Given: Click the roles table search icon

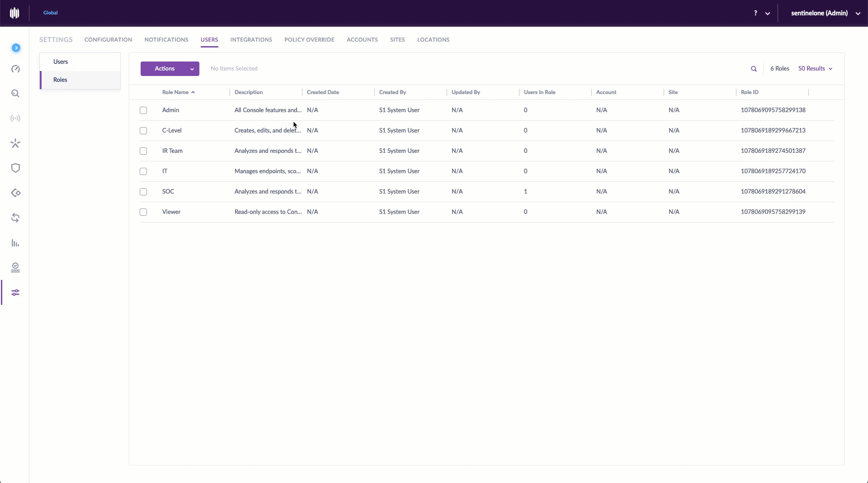Looking at the screenshot, I should 754,69.
